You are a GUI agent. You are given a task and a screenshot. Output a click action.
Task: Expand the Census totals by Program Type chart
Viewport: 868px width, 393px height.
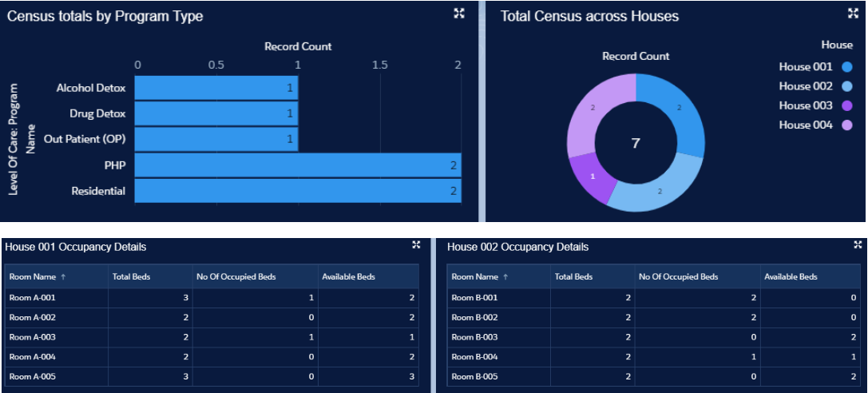point(459,14)
